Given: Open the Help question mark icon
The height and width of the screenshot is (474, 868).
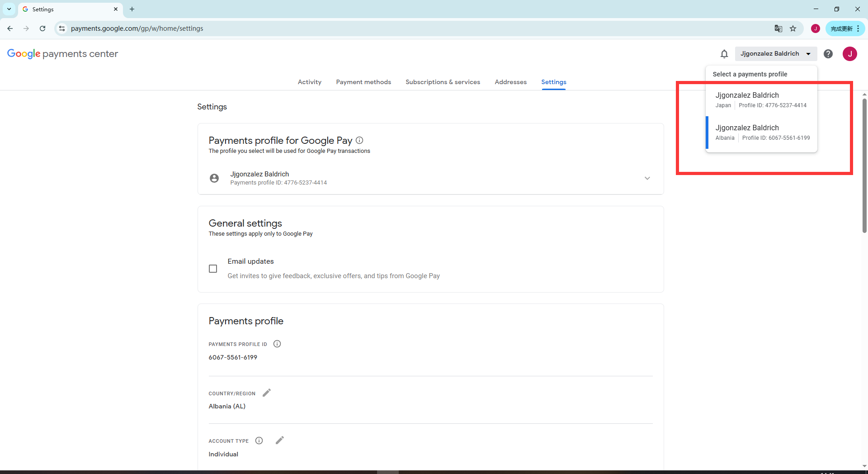Looking at the screenshot, I should tap(828, 54).
